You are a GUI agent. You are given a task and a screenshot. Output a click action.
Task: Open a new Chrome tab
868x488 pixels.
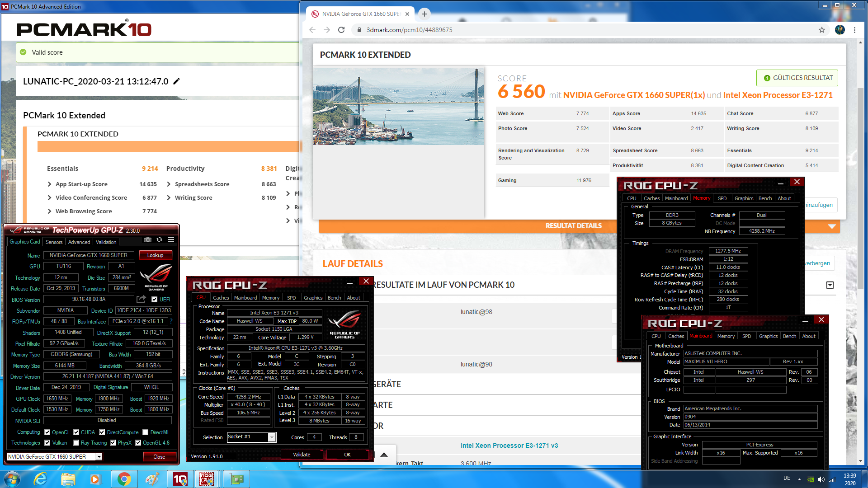[424, 14]
